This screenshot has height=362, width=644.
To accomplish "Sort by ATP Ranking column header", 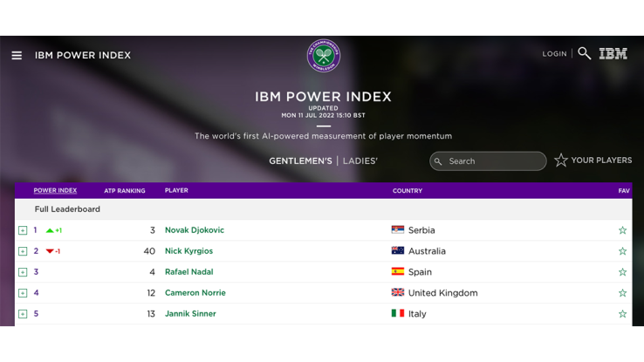I will [125, 190].
